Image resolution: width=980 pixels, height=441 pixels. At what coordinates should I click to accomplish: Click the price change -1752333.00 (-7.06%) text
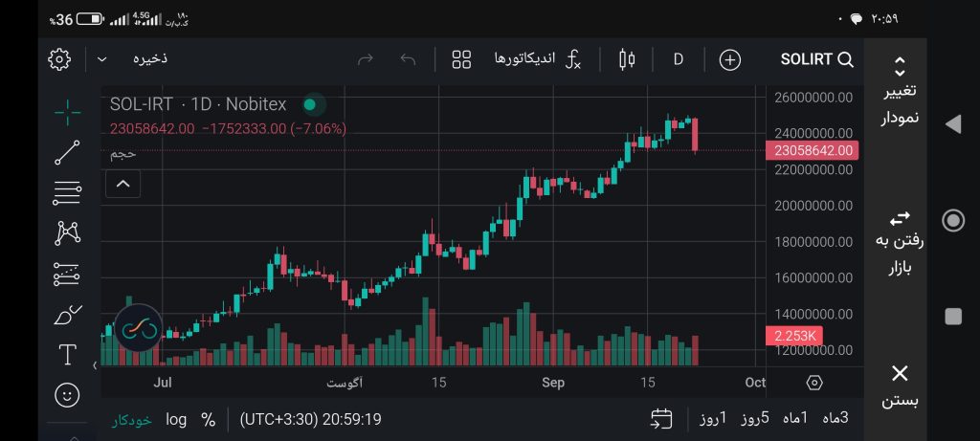[x=274, y=129]
